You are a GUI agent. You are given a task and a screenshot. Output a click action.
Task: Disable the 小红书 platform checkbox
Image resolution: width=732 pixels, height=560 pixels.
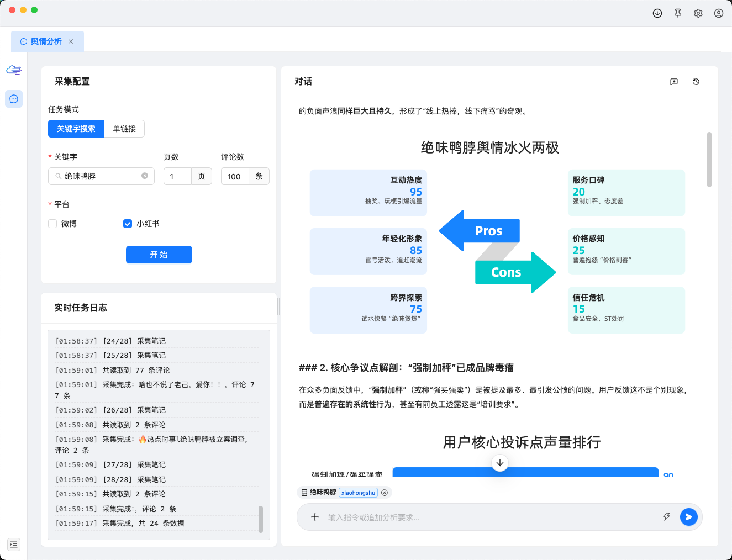[x=128, y=224]
